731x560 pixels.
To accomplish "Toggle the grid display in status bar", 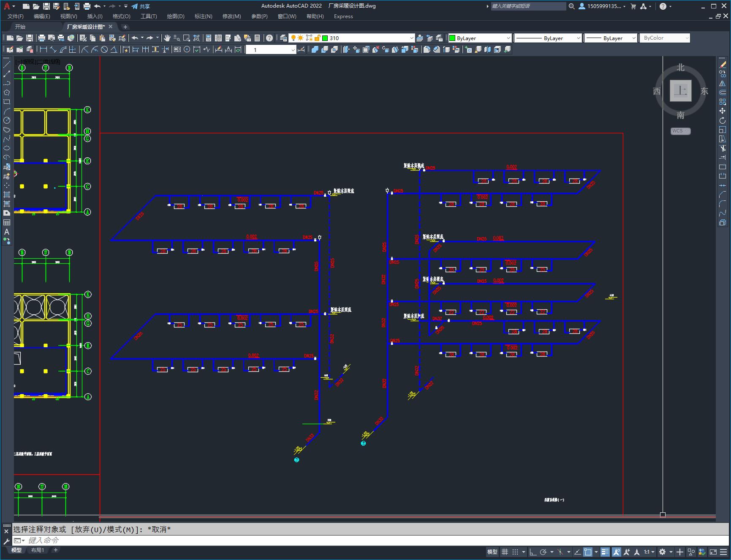I will [x=505, y=552].
